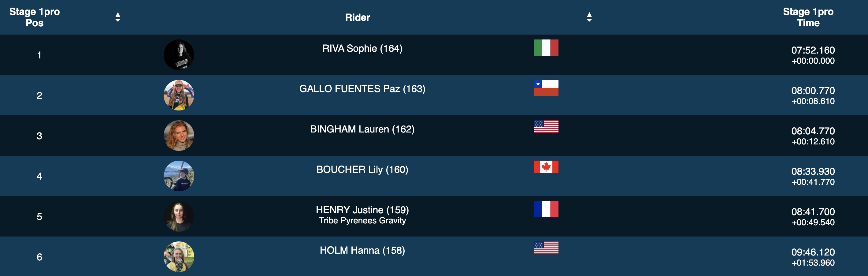Image resolution: width=868 pixels, height=276 pixels.
Task: Open Lily Boucher's profile photo
Action: (x=179, y=176)
